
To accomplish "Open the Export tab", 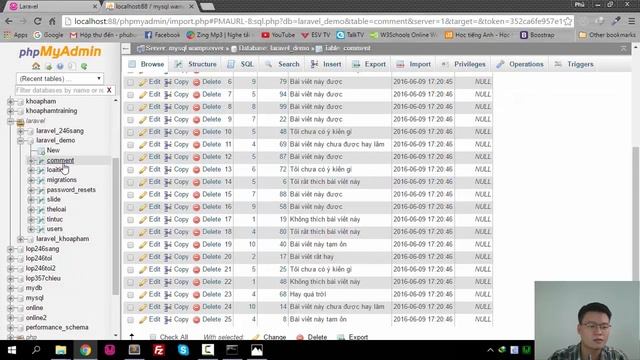I will click(369, 64).
